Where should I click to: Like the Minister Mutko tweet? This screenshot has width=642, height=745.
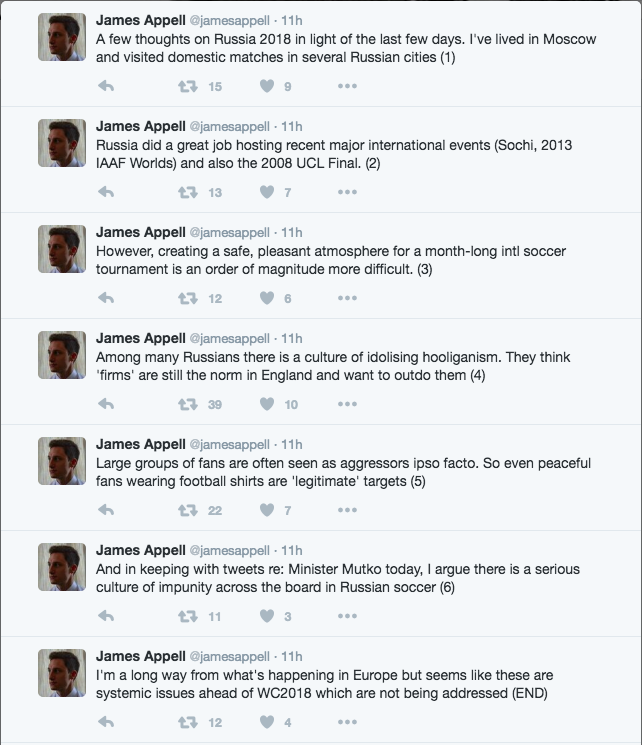(x=267, y=616)
